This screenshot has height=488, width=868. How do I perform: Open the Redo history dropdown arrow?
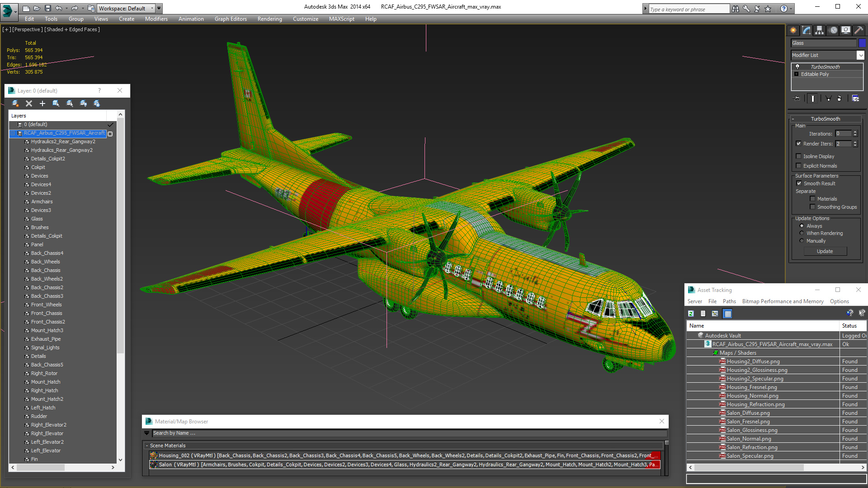(x=82, y=8)
